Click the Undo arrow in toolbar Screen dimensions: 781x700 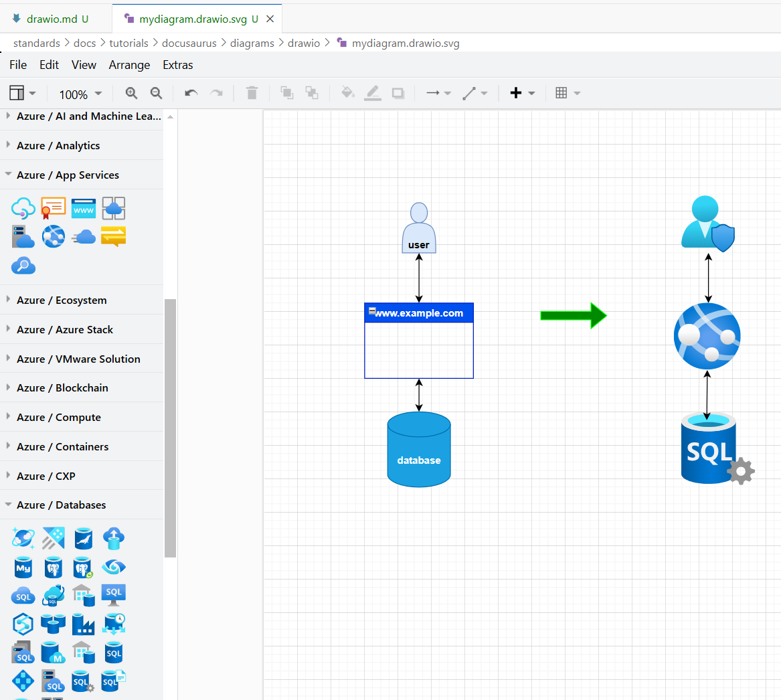(x=191, y=93)
